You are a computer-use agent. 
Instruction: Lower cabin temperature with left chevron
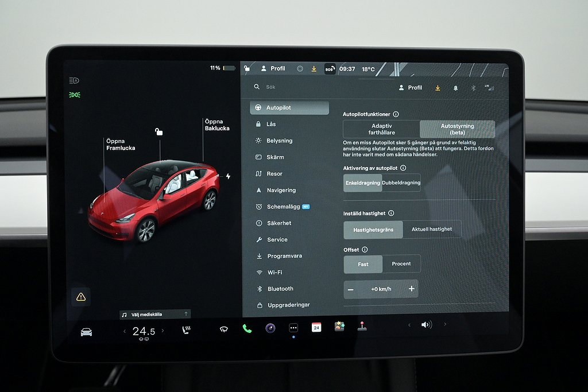(125, 331)
